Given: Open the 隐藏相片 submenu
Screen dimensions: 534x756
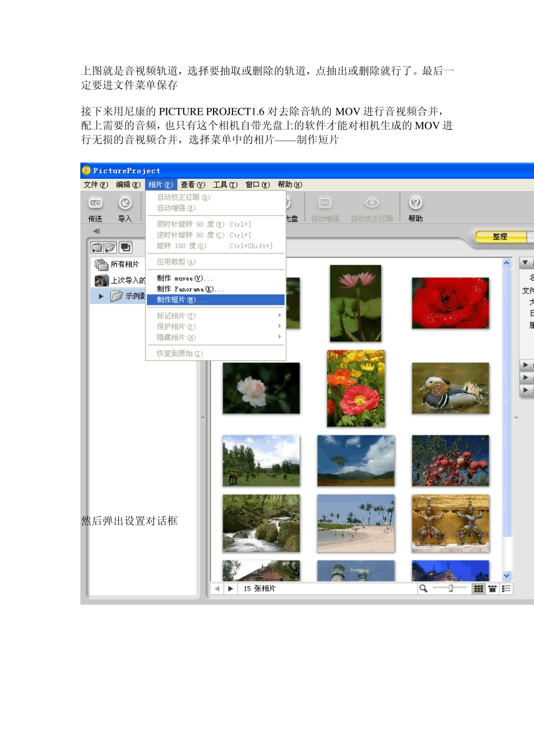Looking at the screenshot, I should 216,337.
